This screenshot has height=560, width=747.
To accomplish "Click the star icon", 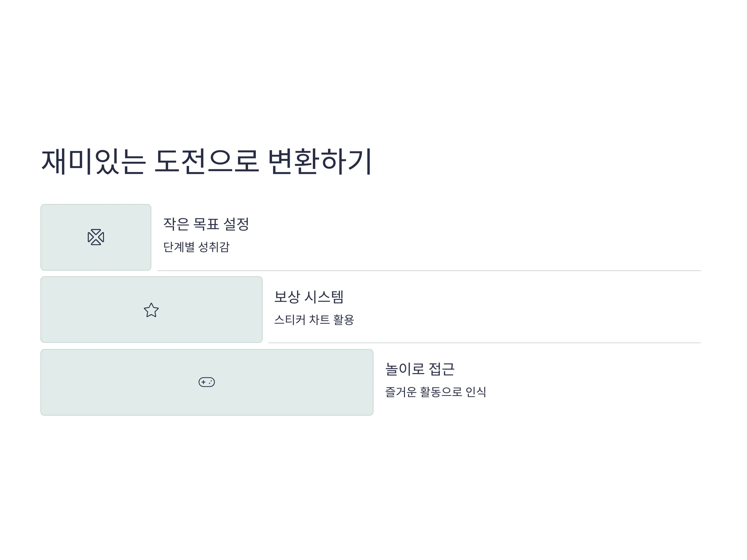I will (x=151, y=310).
